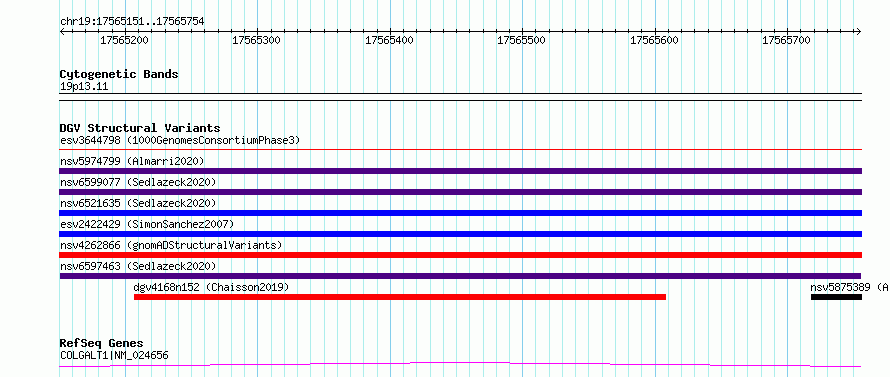Select the dgv4168n152 Chaisson2019 red bar
This screenshot has height=377, width=890.
pos(400,297)
